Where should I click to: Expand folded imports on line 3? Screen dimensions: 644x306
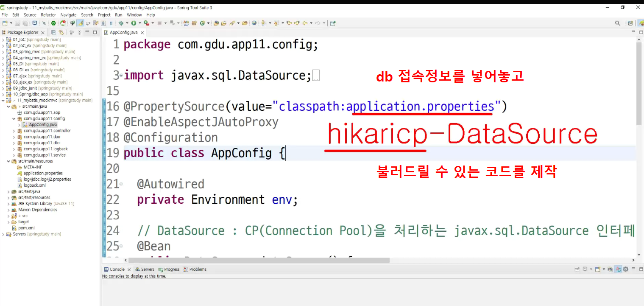[121, 76]
